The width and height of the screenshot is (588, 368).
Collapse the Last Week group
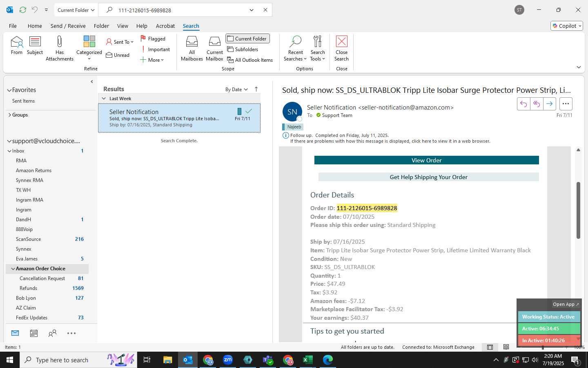click(104, 99)
